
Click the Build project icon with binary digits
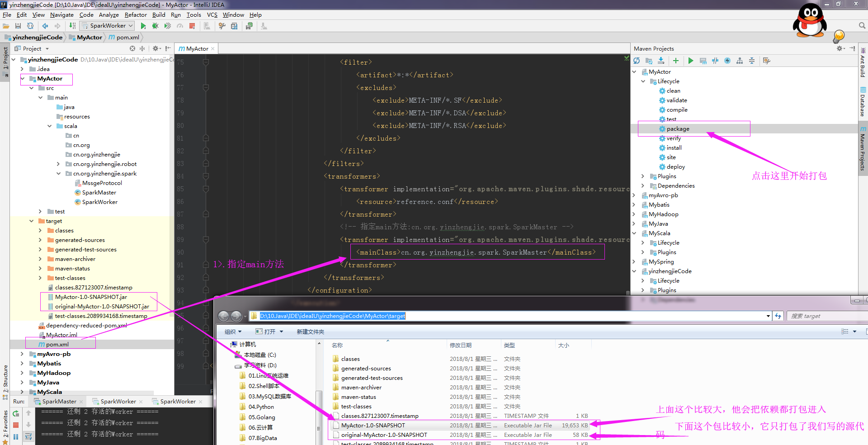[72, 26]
